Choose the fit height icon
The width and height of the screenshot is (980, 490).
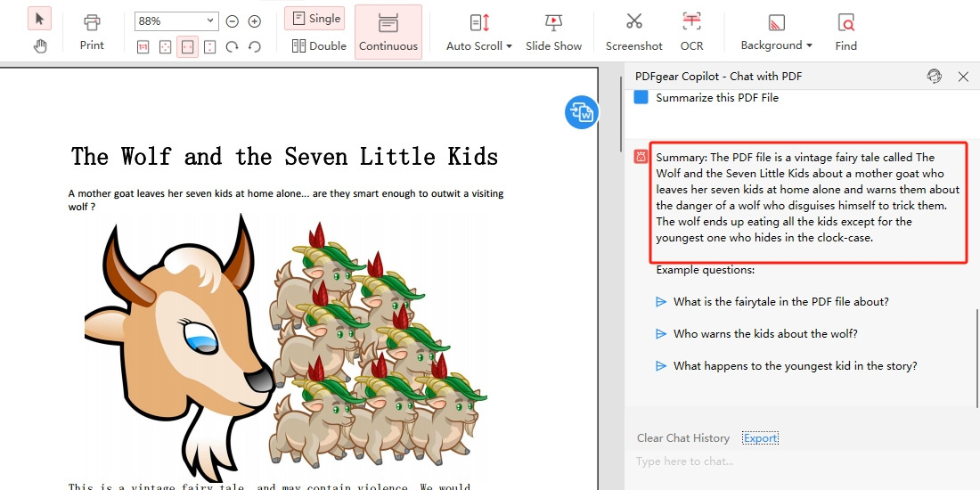tap(210, 47)
